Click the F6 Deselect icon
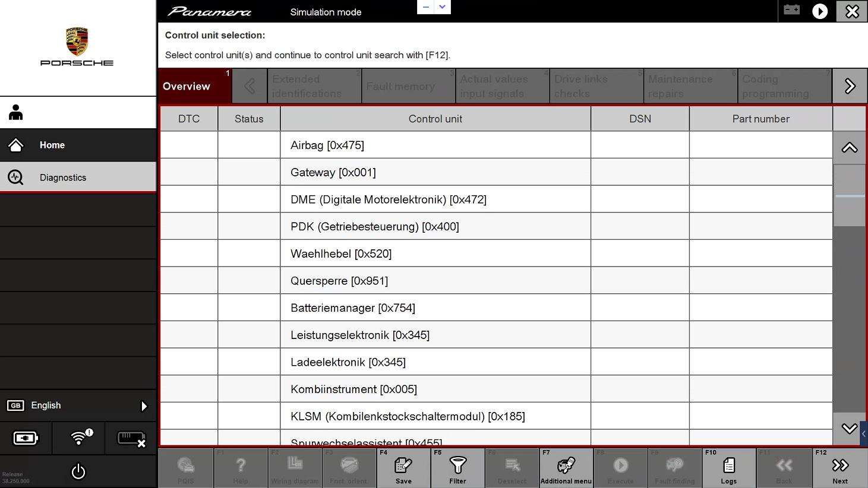 [x=512, y=468]
